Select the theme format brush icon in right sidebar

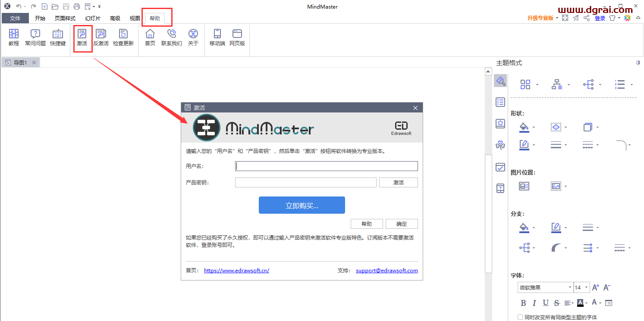pos(500,81)
